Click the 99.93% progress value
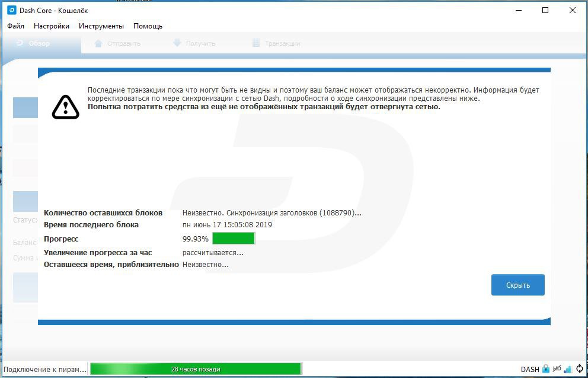 (196, 239)
